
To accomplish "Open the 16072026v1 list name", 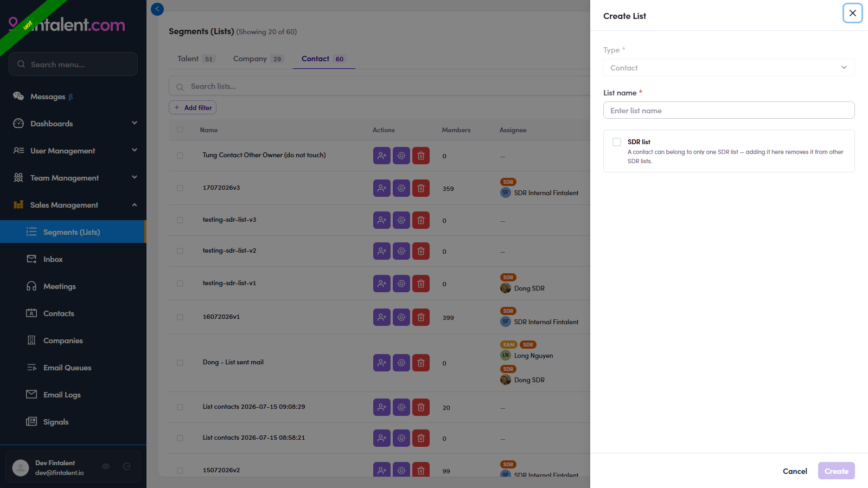I will 221,317.
